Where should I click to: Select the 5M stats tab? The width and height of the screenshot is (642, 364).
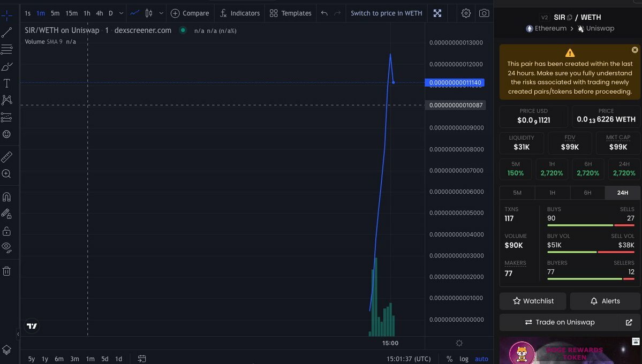[x=517, y=193]
